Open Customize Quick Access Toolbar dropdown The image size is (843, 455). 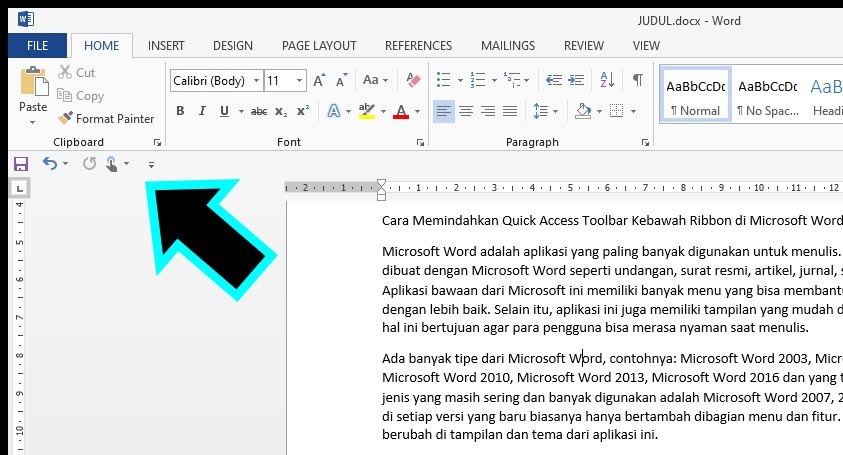(x=152, y=164)
